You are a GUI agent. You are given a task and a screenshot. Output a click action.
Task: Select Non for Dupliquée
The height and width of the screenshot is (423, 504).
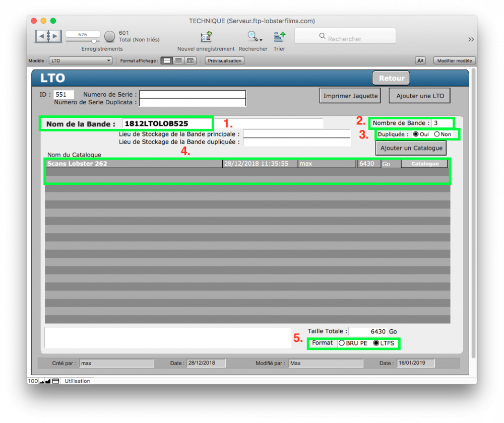click(437, 134)
